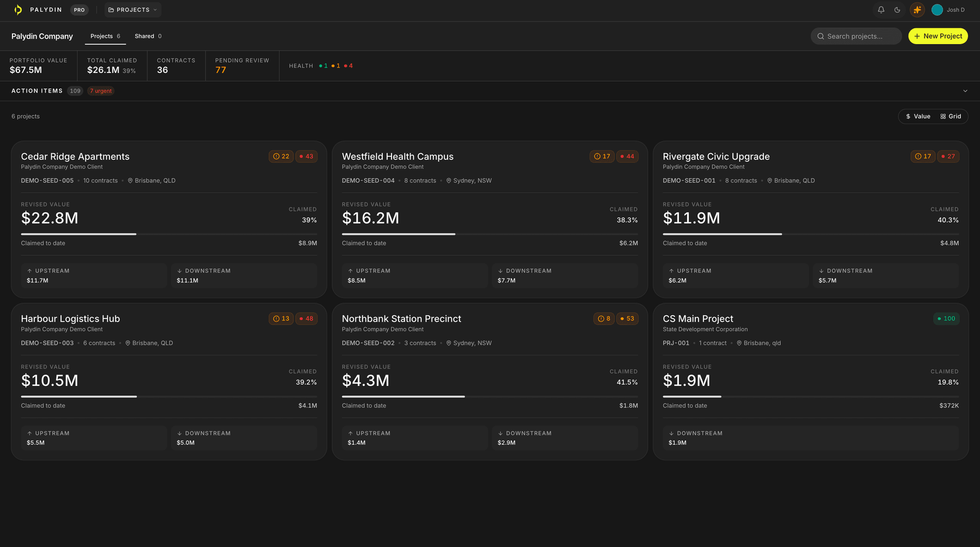Image resolution: width=980 pixels, height=547 pixels.
Task: Click the 109 action items count
Action: click(75, 91)
